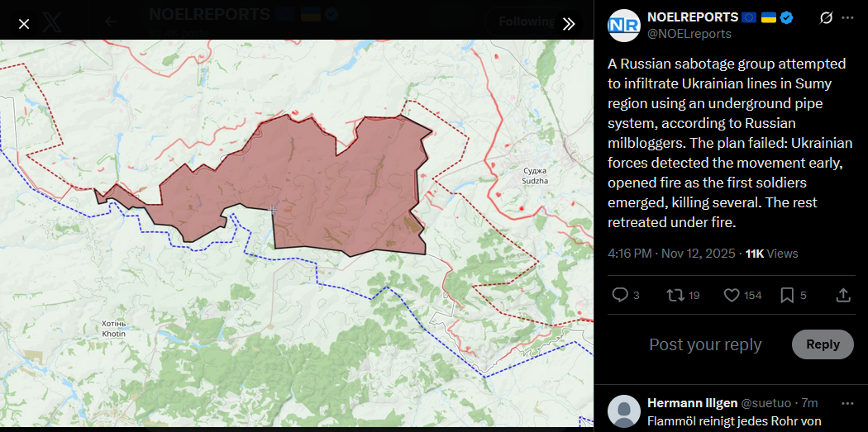
Task: Click the NOELREPORTS display name
Action: 693,17
